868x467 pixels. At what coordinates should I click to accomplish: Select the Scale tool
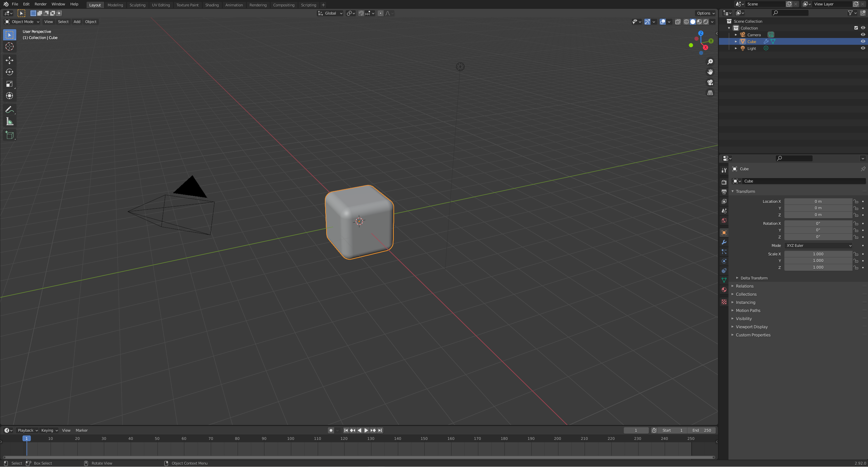(x=9, y=84)
